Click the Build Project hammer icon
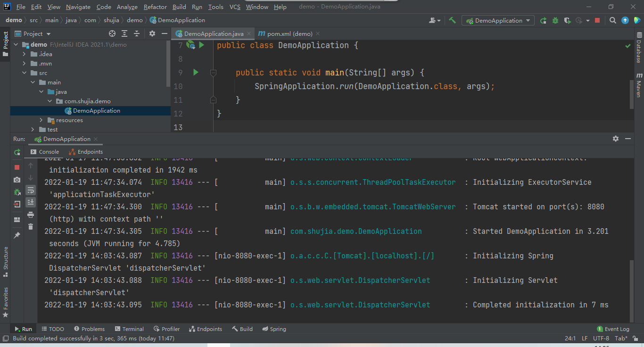 (x=453, y=20)
